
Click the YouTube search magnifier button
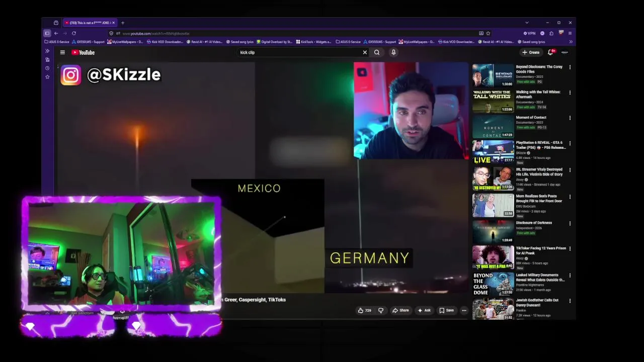click(377, 52)
